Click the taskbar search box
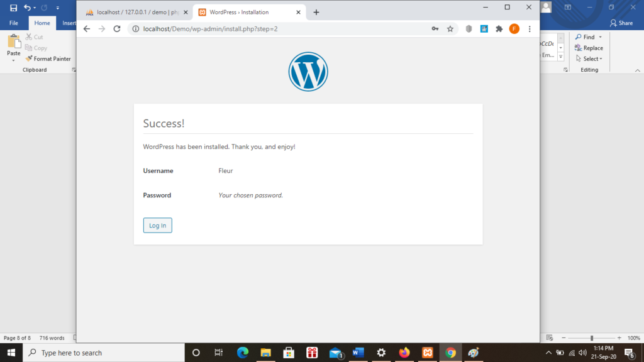 click(x=104, y=353)
